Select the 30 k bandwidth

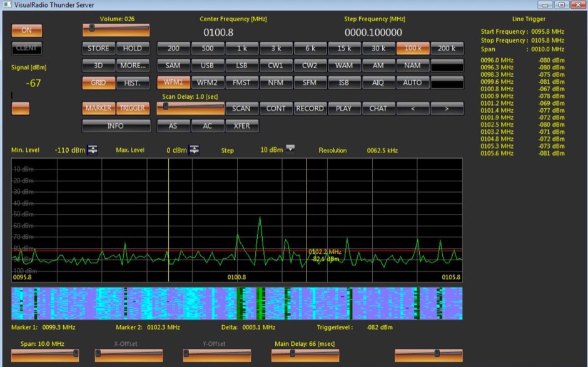[378, 48]
